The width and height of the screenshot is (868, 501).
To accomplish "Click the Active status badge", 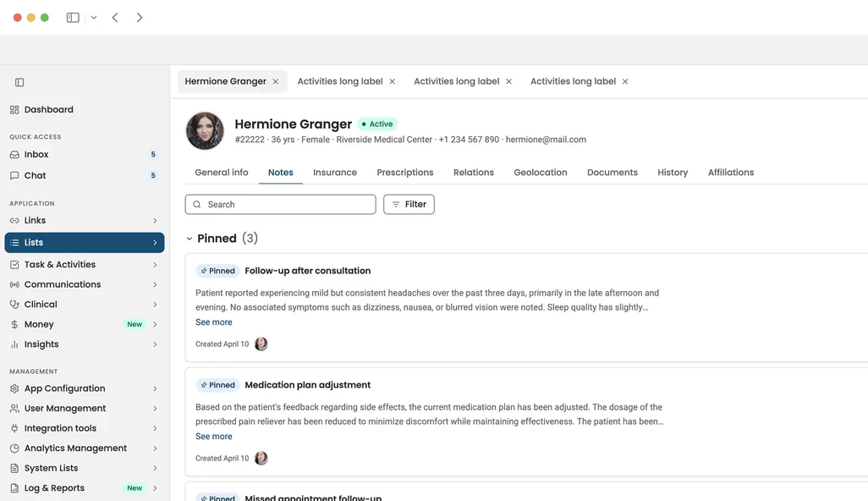I will pos(377,124).
